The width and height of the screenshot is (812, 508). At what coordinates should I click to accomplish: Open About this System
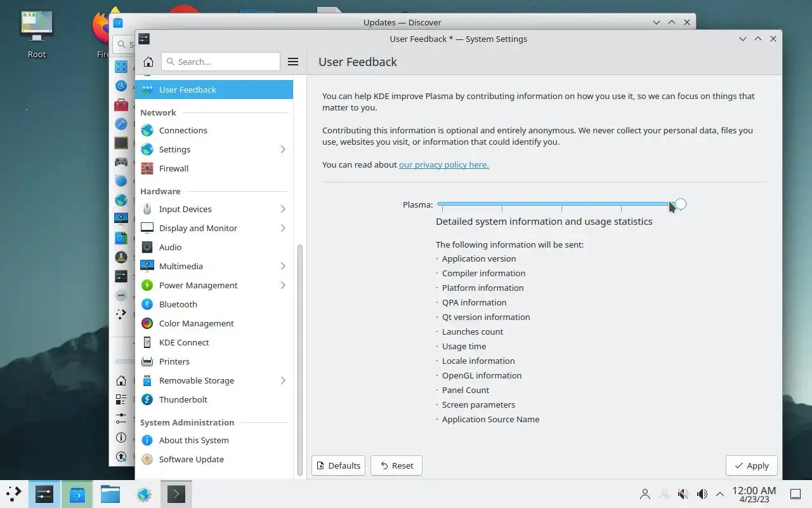click(214, 440)
